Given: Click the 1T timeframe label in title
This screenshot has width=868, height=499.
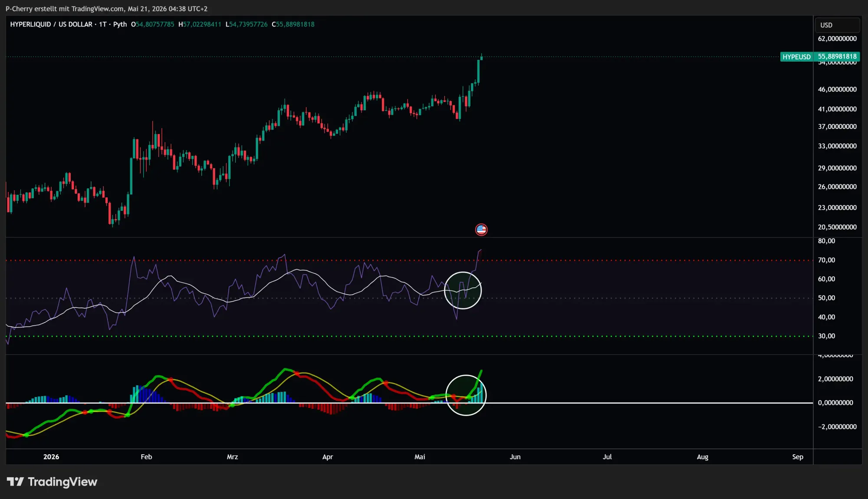Looking at the screenshot, I should pyautogui.click(x=103, y=24).
